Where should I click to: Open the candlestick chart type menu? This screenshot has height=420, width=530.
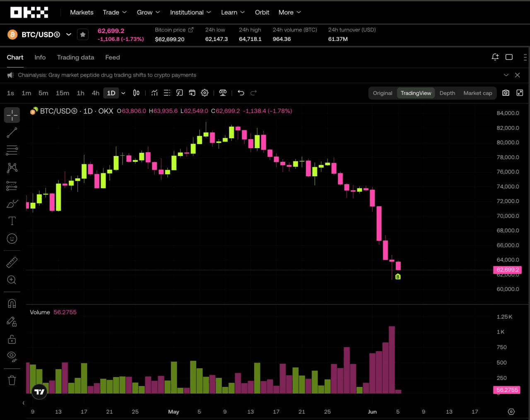136,93
